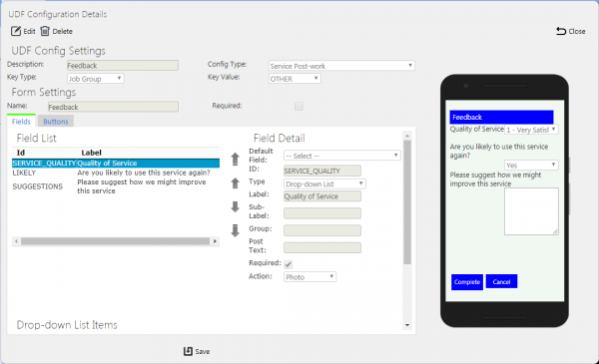599x364 pixels.
Task: Toggle the Field Detail Required checkbox
Action: point(289,264)
